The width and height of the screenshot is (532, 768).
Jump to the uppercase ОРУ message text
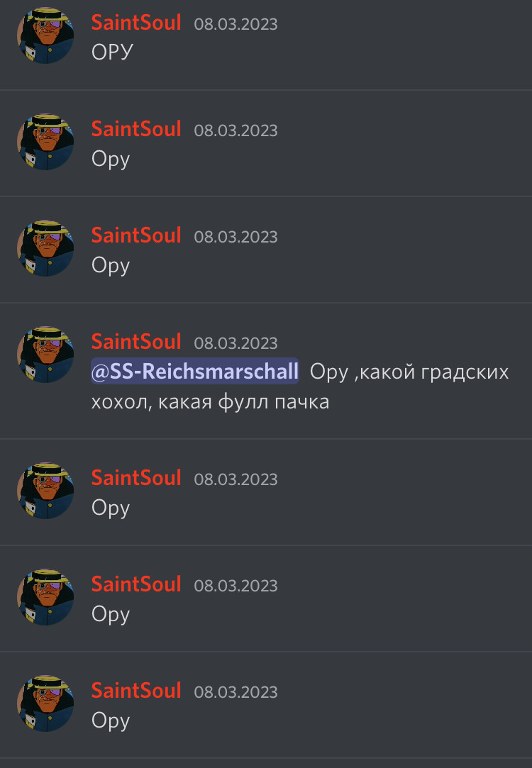pyautogui.click(x=112, y=52)
